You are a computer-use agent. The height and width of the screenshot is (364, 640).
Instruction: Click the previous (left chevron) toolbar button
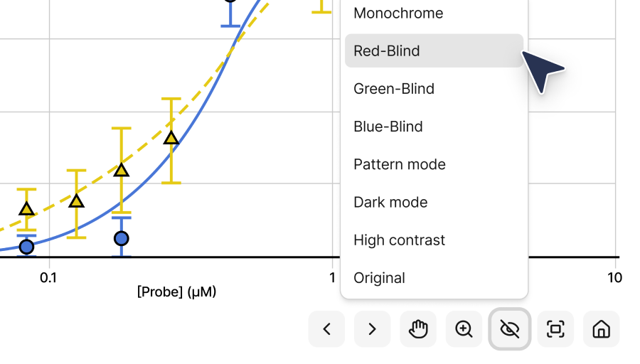click(x=326, y=329)
